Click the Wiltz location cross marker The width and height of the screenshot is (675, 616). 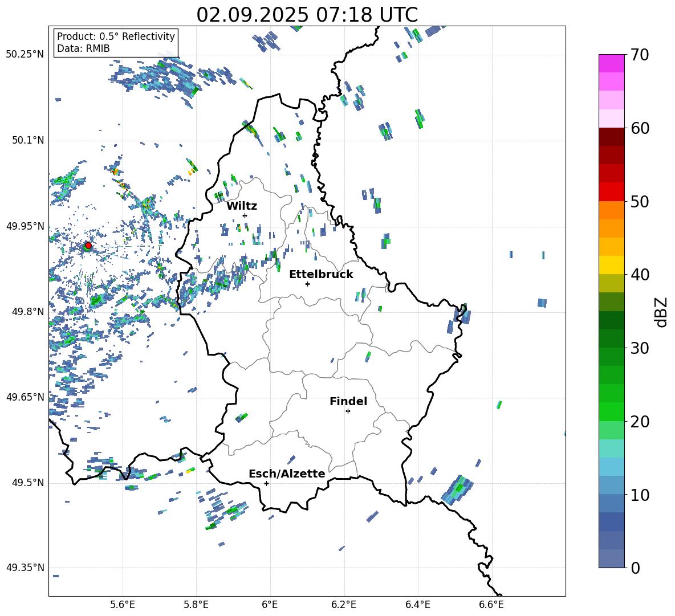tap(245, 215)
